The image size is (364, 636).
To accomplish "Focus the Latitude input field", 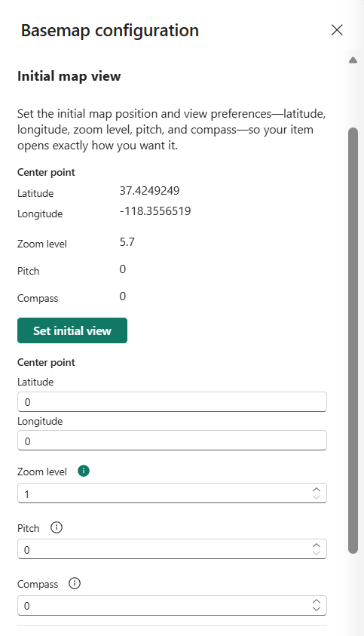I will coord(172,402).
